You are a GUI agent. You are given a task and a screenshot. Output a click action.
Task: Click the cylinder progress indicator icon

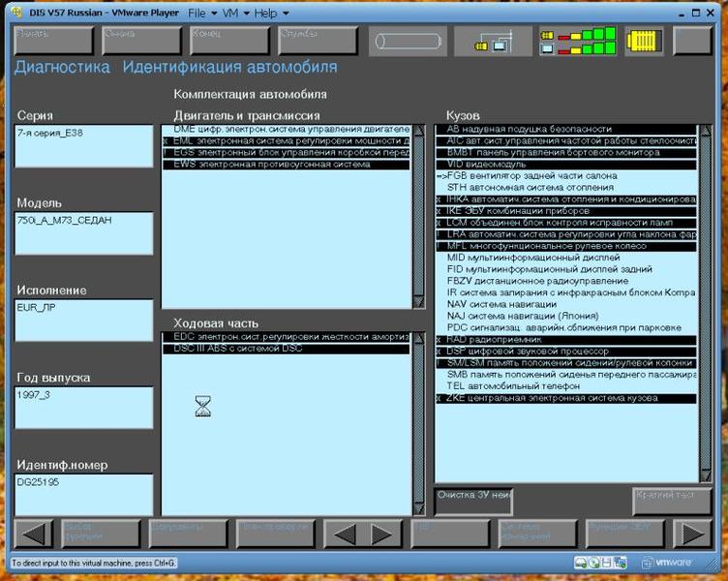click(x=408, y=42)
